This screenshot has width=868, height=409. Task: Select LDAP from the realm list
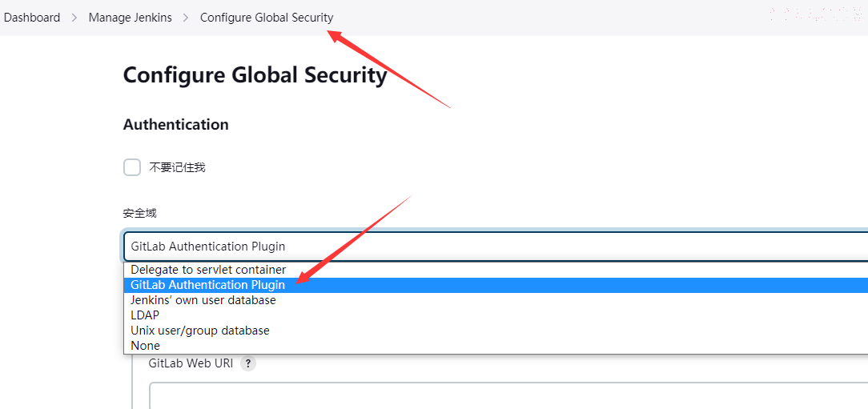pos(496,315)
